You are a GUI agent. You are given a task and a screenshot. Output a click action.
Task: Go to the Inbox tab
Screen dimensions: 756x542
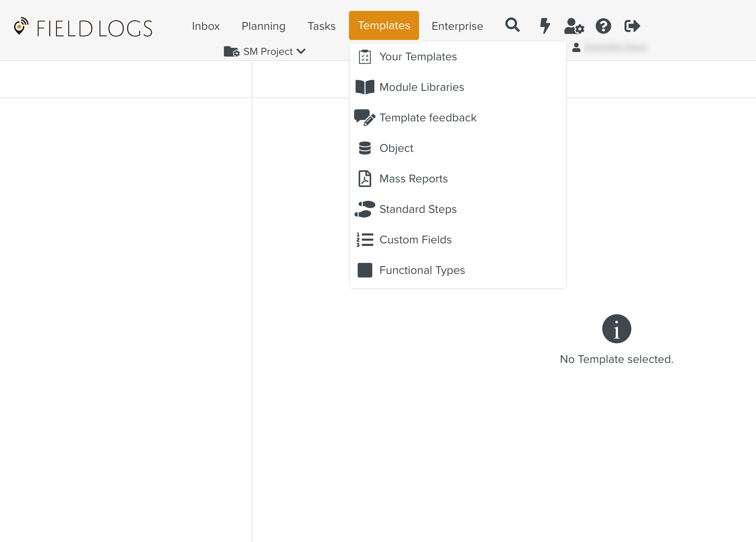pyautogui.click(x=206, y=26)
